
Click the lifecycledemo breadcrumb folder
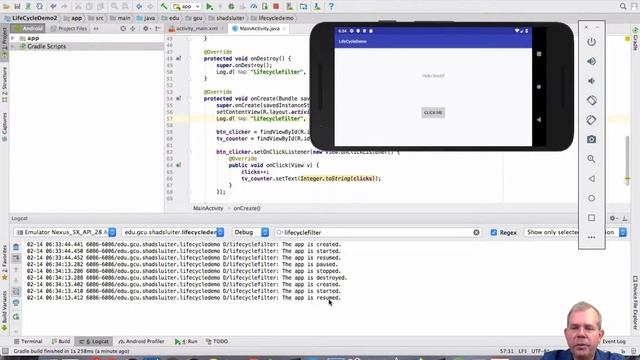click(272, 18)
